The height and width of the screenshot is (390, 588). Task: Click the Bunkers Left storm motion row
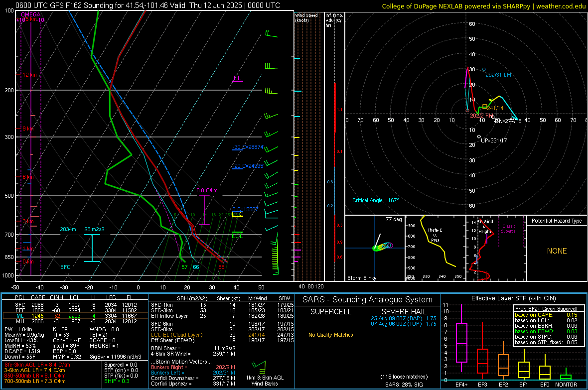(x=193, y=373)
